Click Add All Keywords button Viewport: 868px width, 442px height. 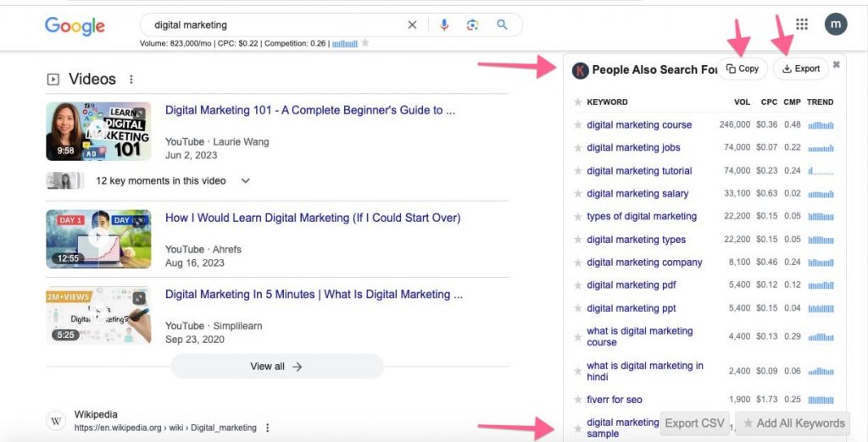[x=794, y=423]
